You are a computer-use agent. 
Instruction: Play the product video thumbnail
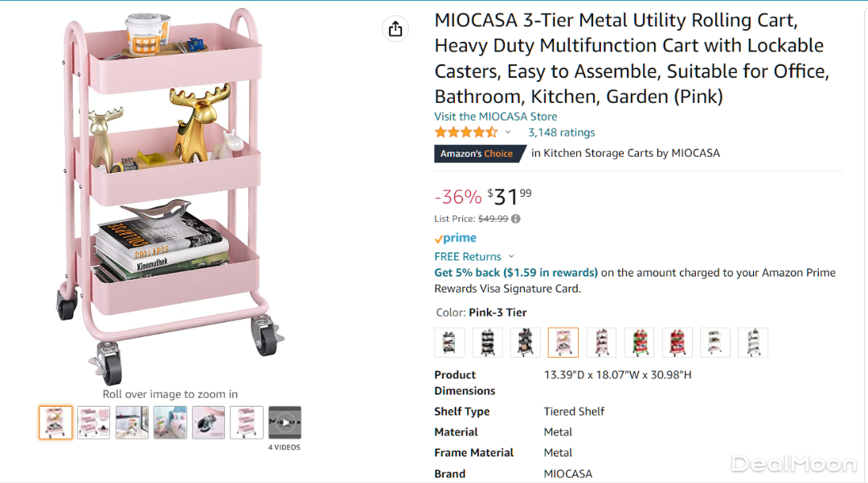click(285, 423)
